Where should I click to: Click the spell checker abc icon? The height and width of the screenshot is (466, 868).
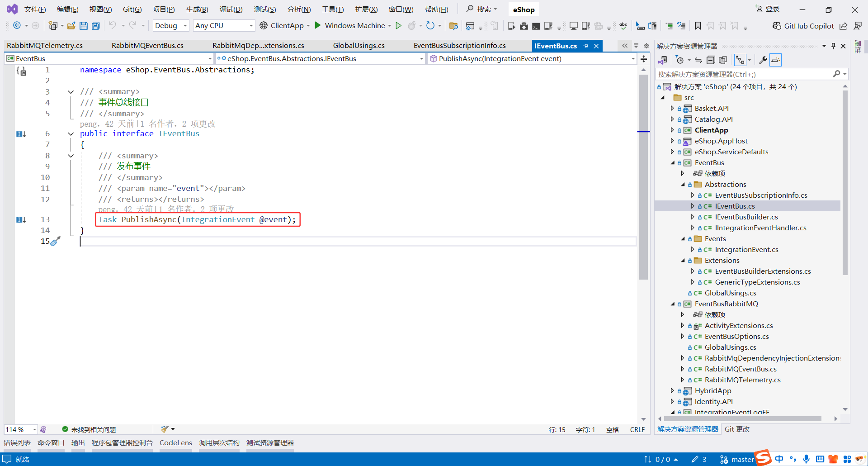[x=623, y=26]
